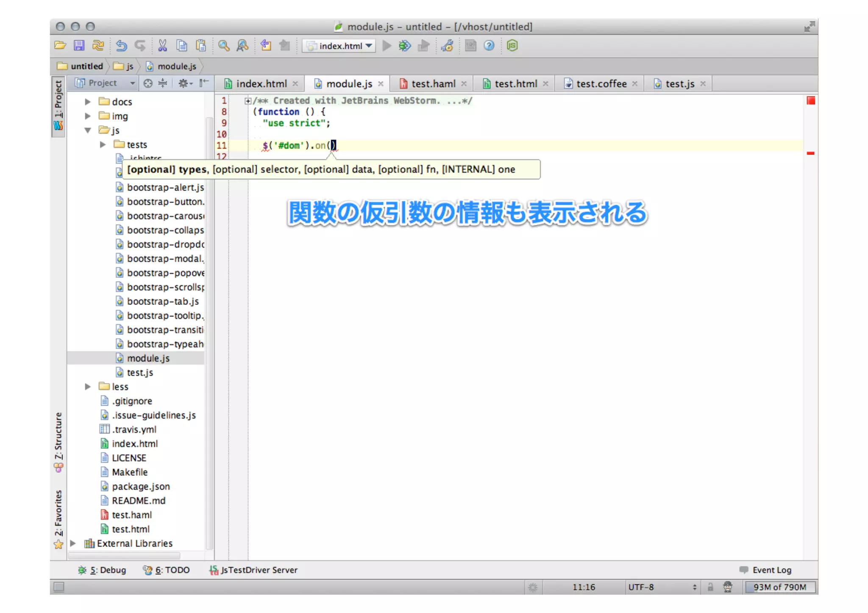Click the Cut scissors icon
The width and height of the screenshot is (868, 613).
click(162, 46)
